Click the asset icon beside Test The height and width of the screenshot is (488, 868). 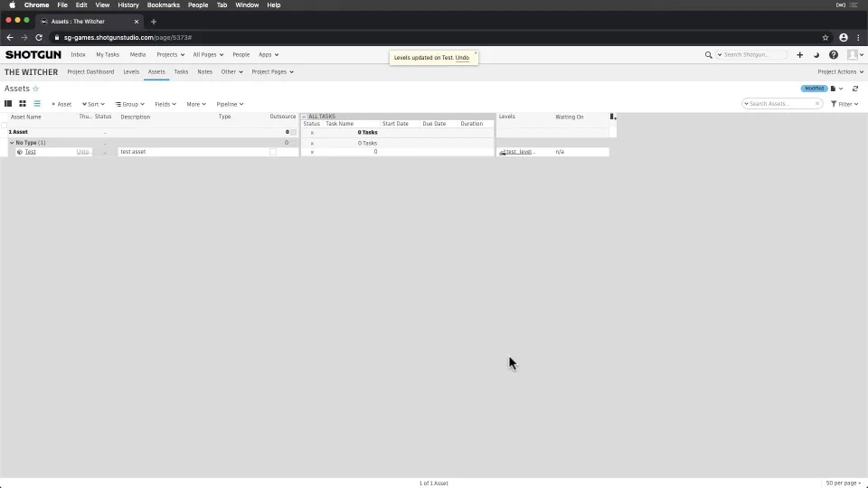pos(20,152)
